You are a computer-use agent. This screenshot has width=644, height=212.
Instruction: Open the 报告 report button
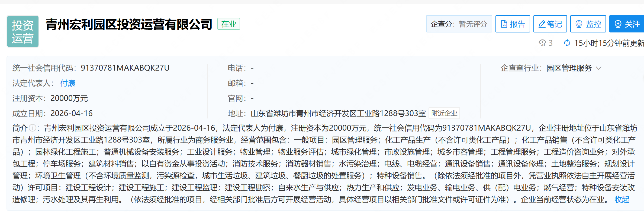coord(513,24)
